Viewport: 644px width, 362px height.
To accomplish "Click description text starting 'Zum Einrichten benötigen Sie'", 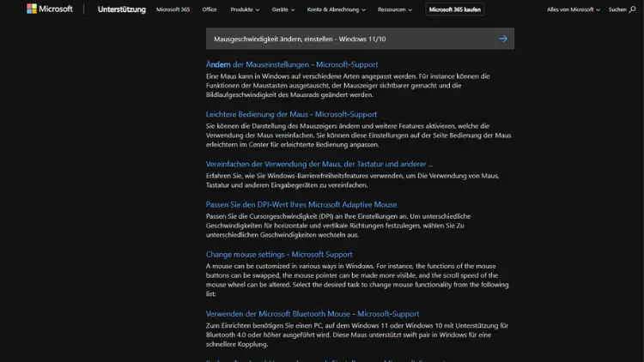I will pos(357,335).
